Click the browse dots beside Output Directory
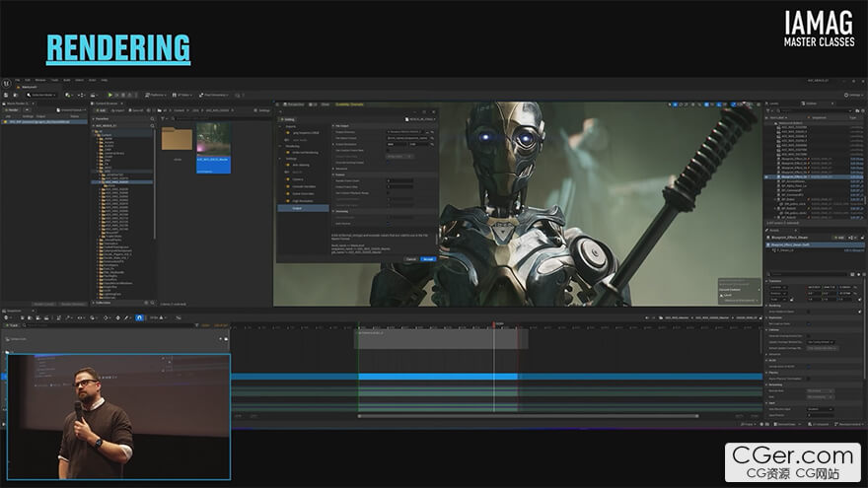 pyautogui.click(x=427, y=132)
